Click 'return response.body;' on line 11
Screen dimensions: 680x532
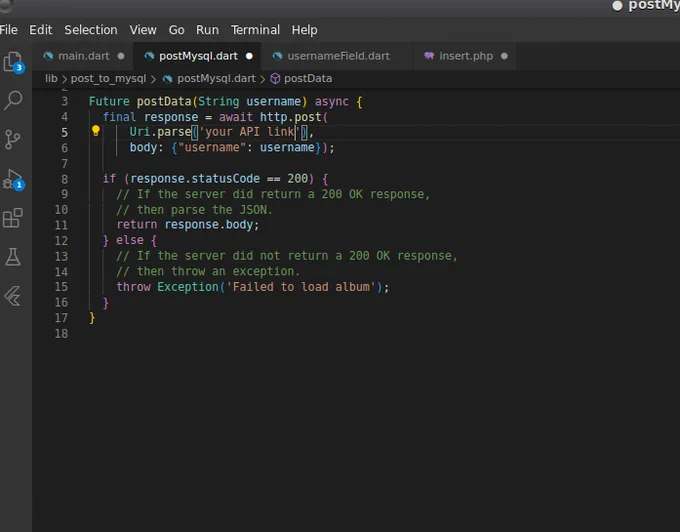coord(188,225)
